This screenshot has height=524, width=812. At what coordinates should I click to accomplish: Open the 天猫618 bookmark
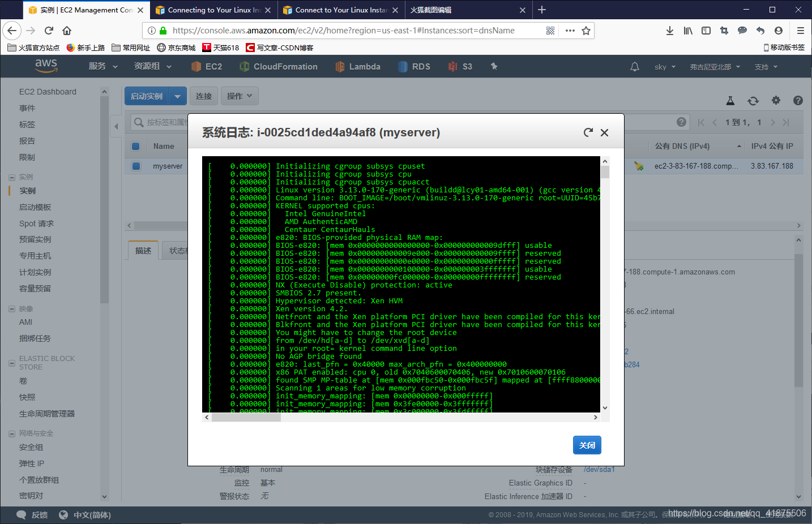click(221, 48)
